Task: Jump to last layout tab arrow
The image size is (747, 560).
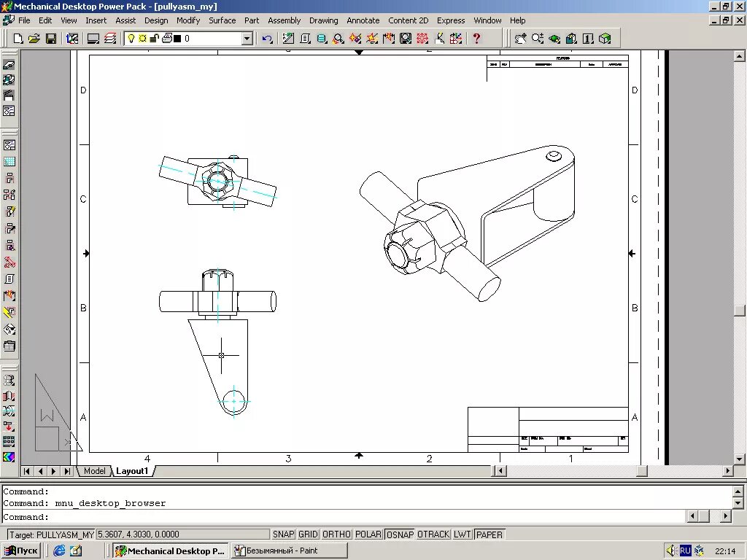Action: pos(67,471)
